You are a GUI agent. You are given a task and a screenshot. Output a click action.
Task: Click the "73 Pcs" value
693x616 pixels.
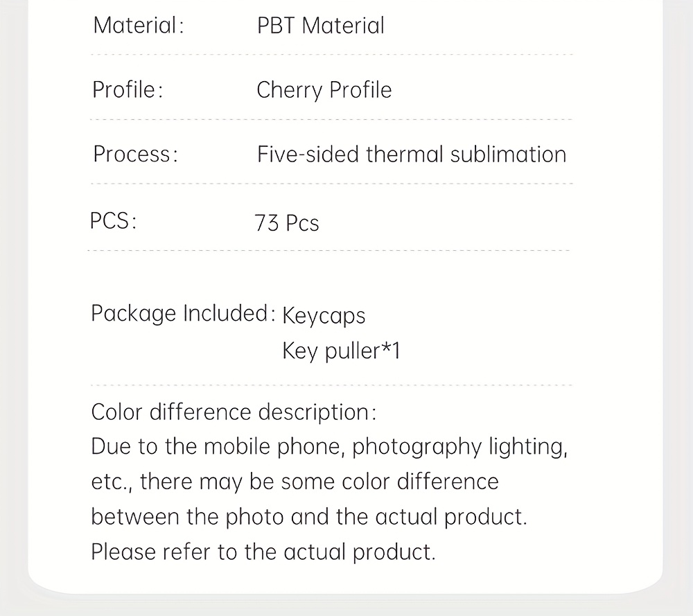(287, 223)
